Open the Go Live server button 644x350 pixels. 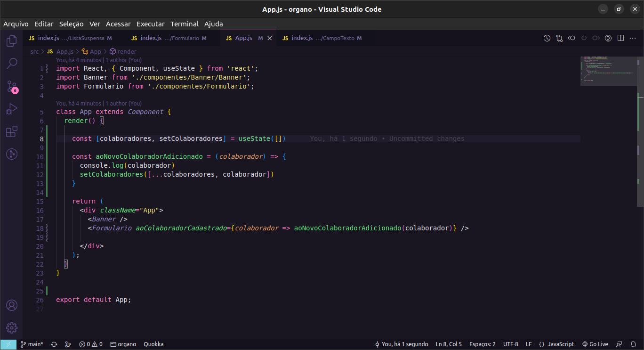(595, 344)
